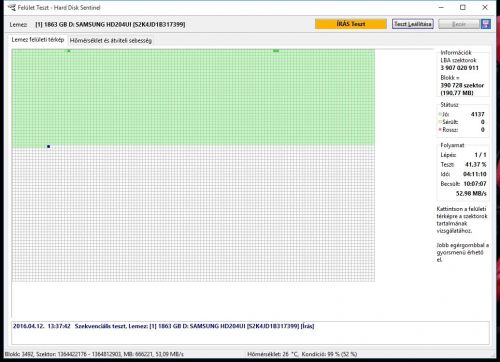
Task: Click the transfer speed 52,98 MB/s
Action: point(471,194)
